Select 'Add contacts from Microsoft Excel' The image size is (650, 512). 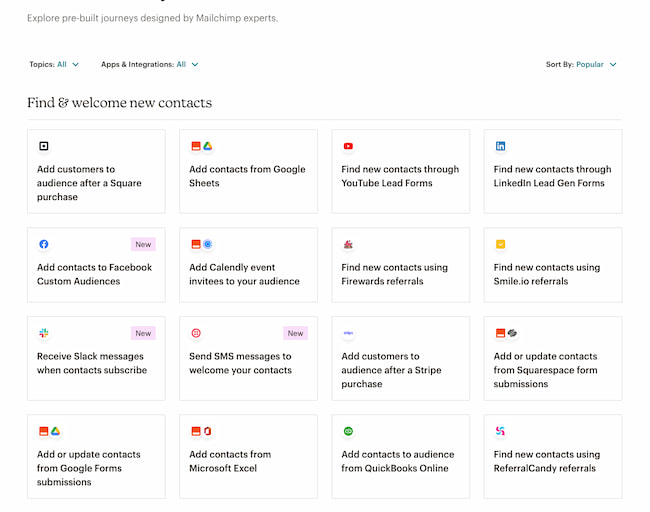[248, 456]
